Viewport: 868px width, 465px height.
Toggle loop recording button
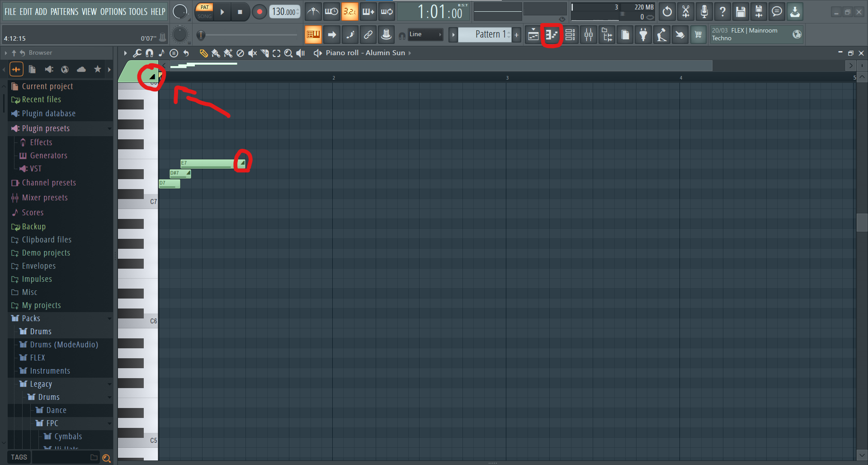[387, 12]
